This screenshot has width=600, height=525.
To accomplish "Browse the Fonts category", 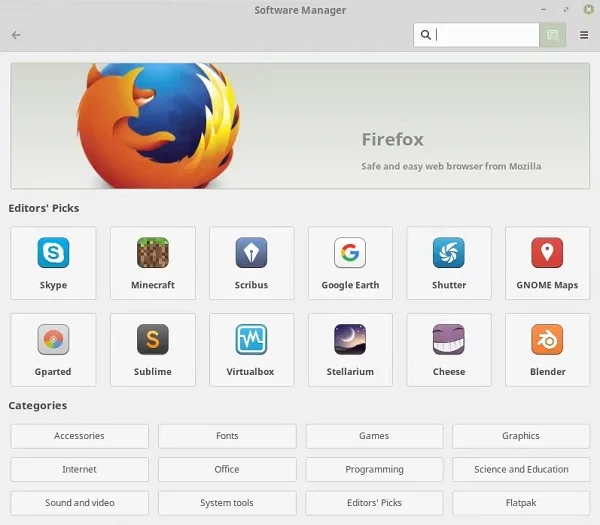I will click(x=227, y=436).
